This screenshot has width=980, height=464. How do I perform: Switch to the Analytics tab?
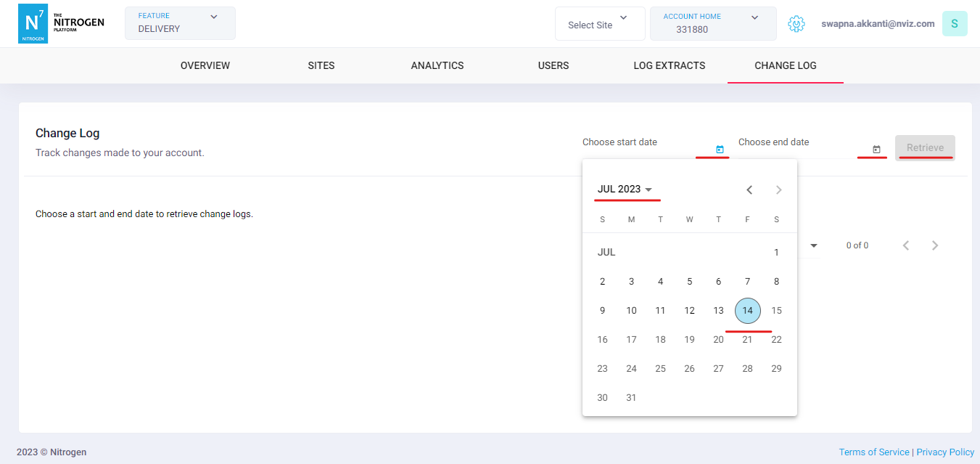(437, 65)
